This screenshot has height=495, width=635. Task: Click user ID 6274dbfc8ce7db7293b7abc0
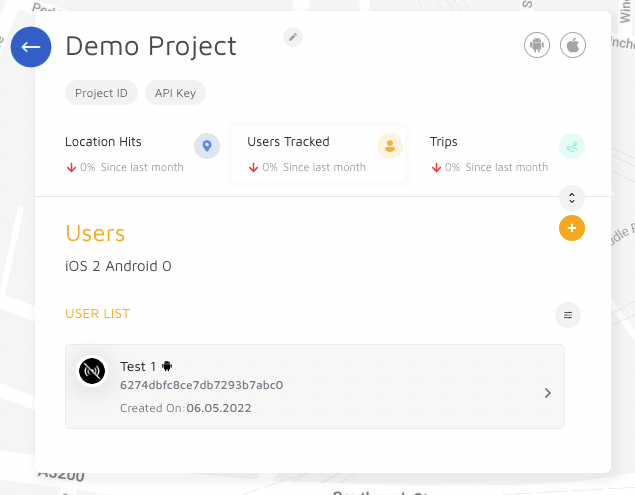[x=201, y=385]
